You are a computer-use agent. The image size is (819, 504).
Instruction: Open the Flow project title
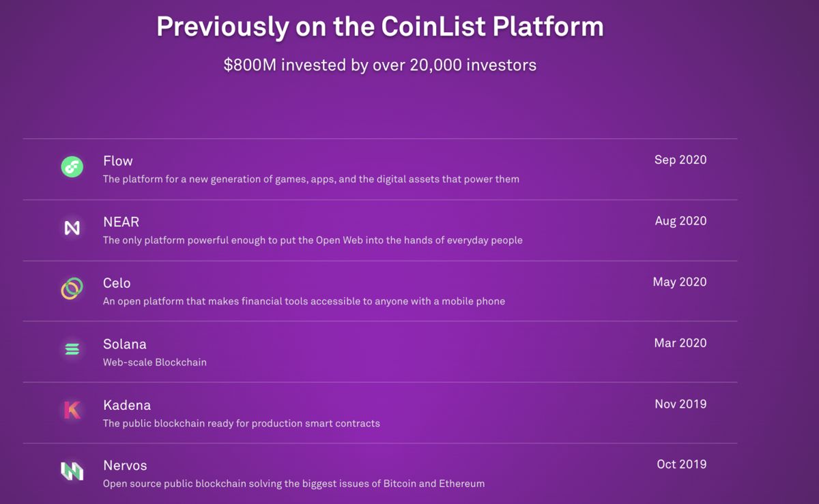coord(118,161)
